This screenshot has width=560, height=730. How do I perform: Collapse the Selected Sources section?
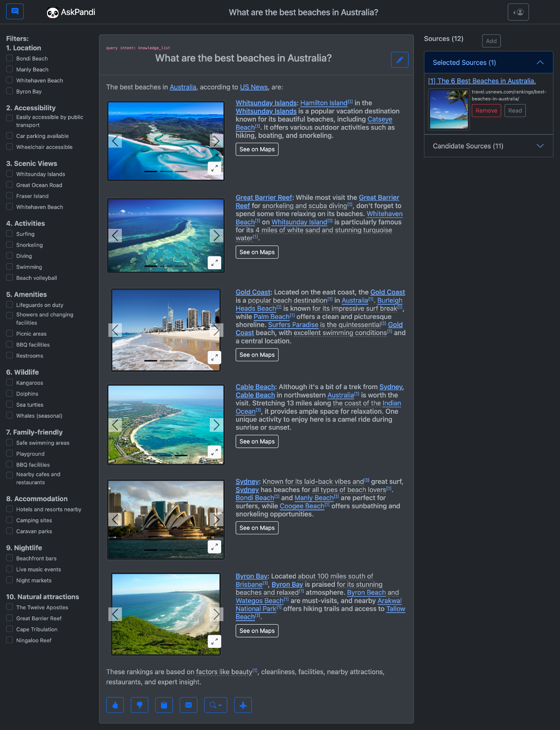540,62
